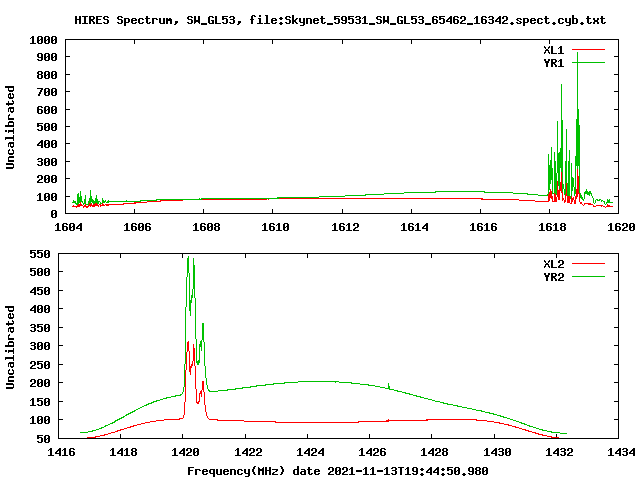Click the 1618 x-axis tick label

[552, 227]
